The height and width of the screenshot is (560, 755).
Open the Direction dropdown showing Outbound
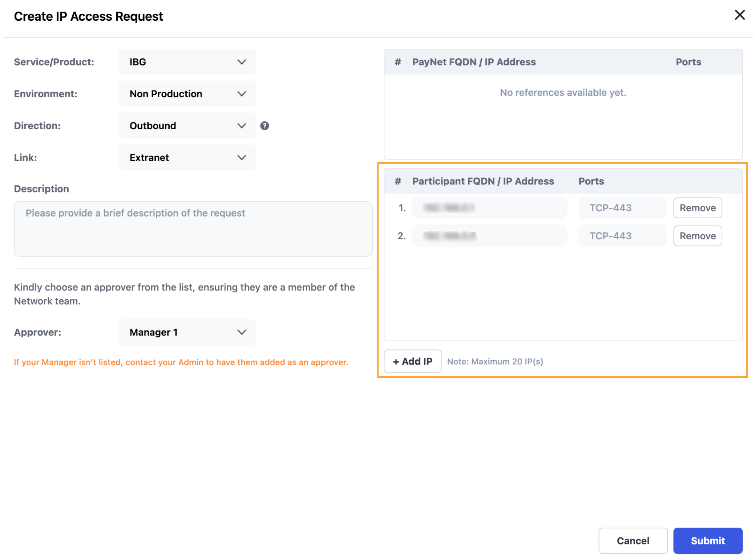point(186,126)
